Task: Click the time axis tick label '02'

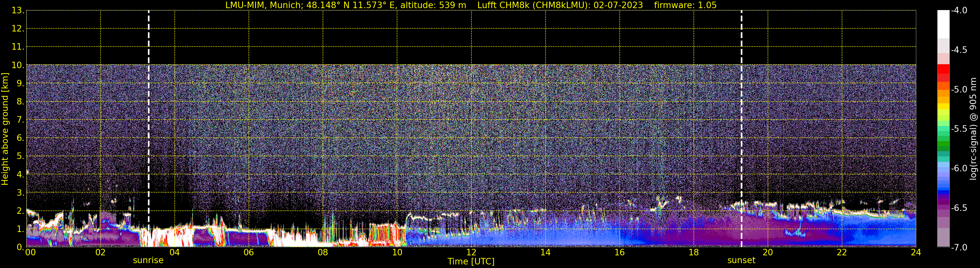Action: [x=100, y=252]
